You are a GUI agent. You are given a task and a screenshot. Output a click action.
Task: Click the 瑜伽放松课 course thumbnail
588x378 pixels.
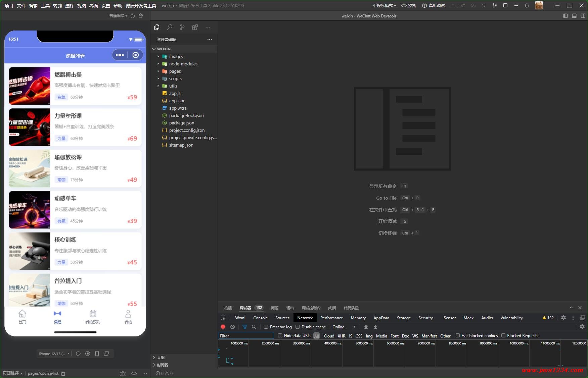click(30, 168)
